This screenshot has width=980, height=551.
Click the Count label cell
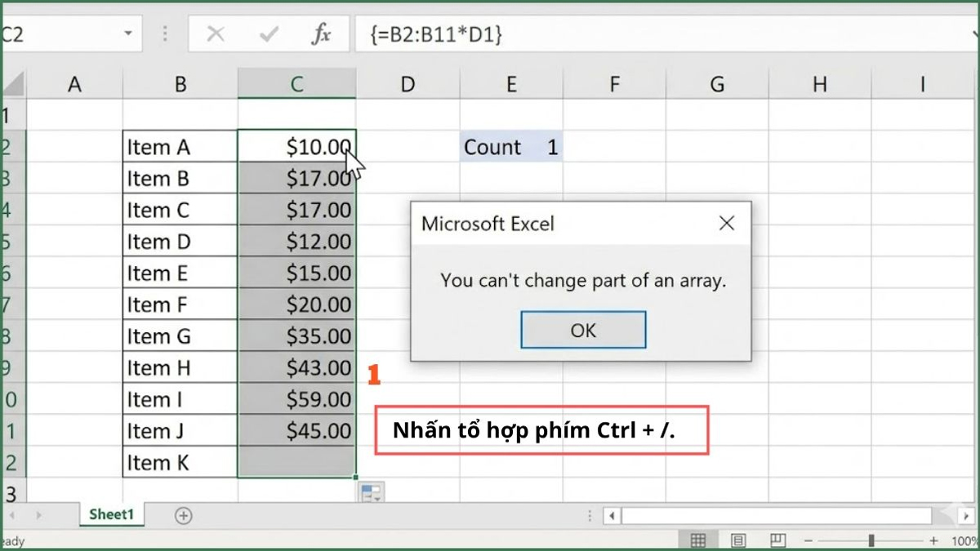point(511,147)
